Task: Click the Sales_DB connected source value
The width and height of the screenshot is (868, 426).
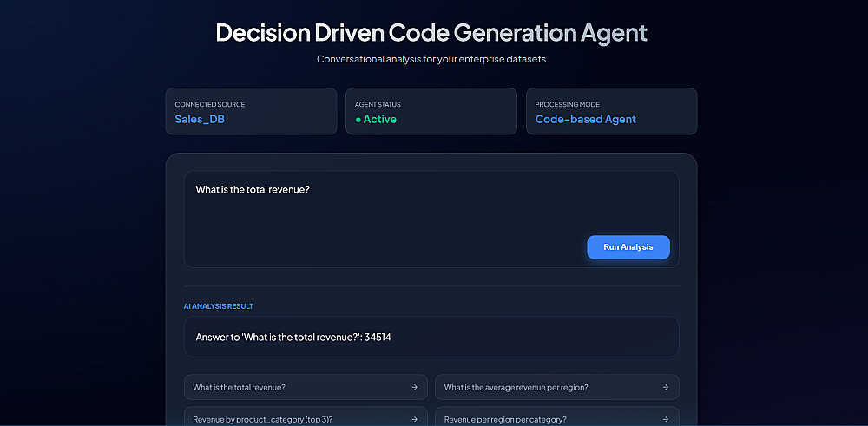Action: [200, 119]
